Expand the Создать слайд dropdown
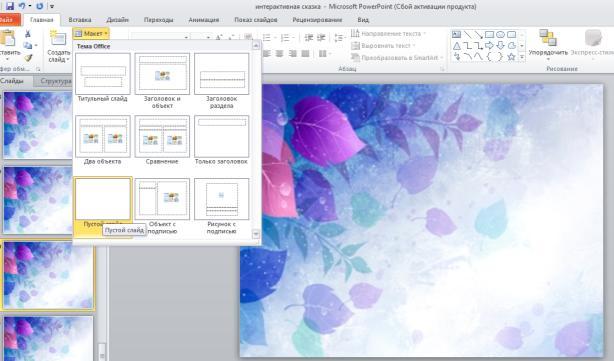Image resolution: width=614 pixels, height=361 pixels. point(59,56)
